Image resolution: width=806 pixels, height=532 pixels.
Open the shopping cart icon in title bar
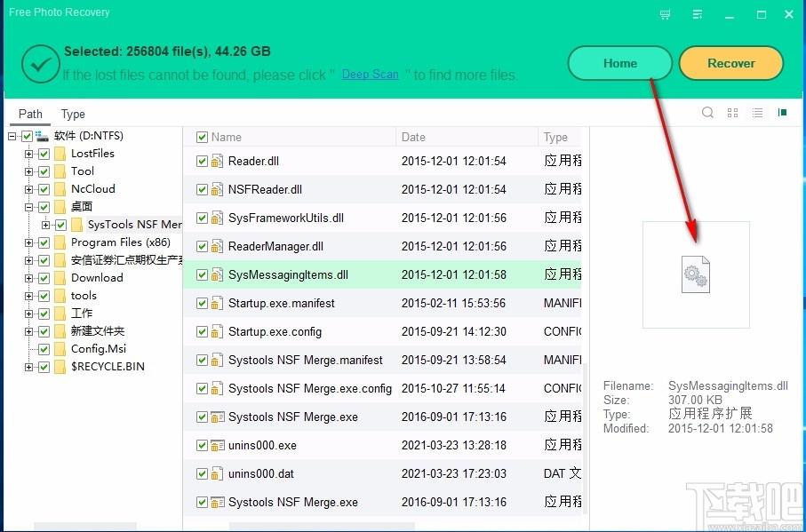pyautogui.click(x=666, y=14)
